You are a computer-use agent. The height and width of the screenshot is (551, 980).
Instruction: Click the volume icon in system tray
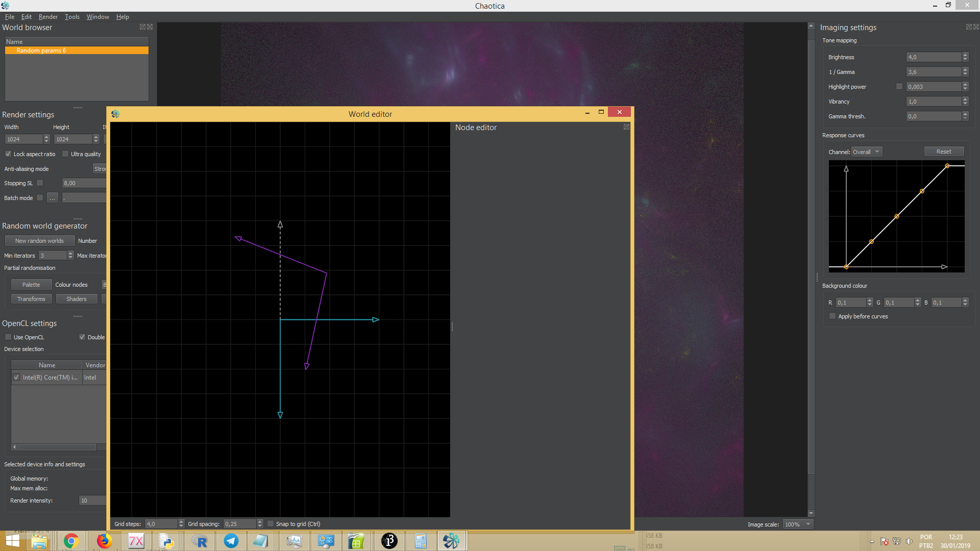909,541
